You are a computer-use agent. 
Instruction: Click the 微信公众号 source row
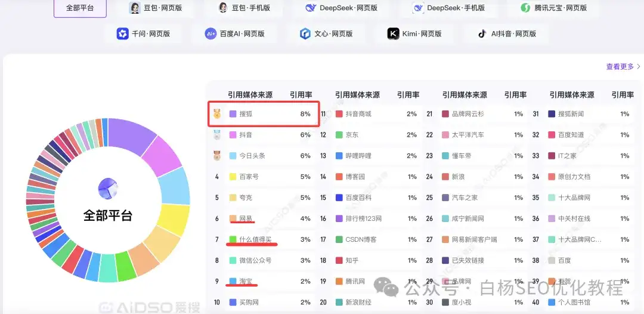tap(262, 260)
